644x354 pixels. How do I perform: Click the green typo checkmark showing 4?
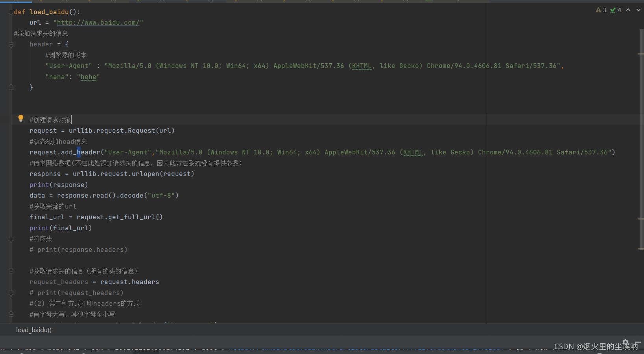pyautogui.click(x=616, y=10)
